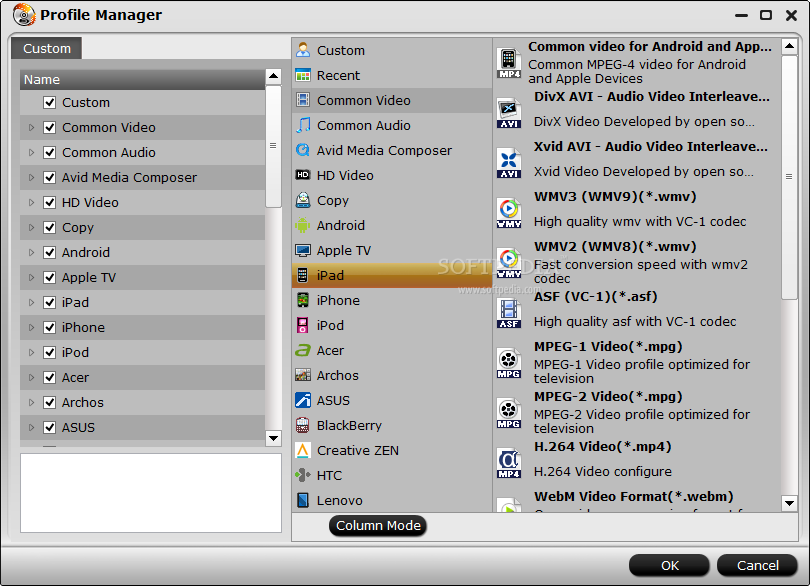
Task: Click the format list scroll-down arrow
Action: point(789,503)
